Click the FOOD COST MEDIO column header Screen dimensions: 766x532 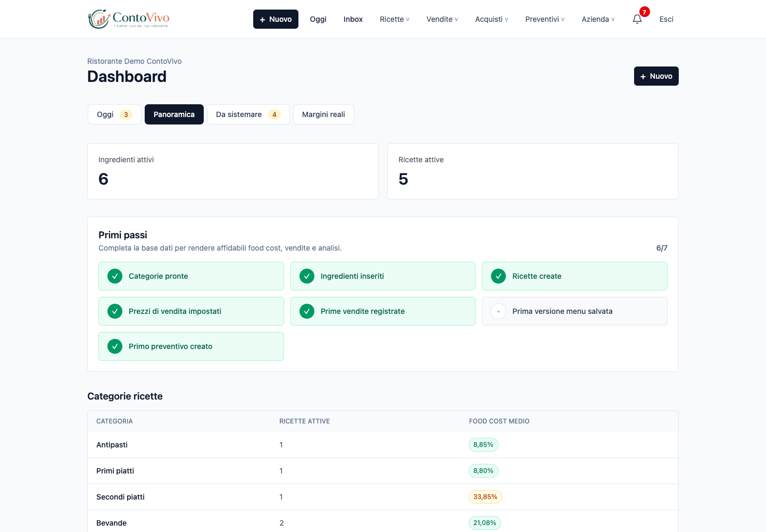click(499, 421)
